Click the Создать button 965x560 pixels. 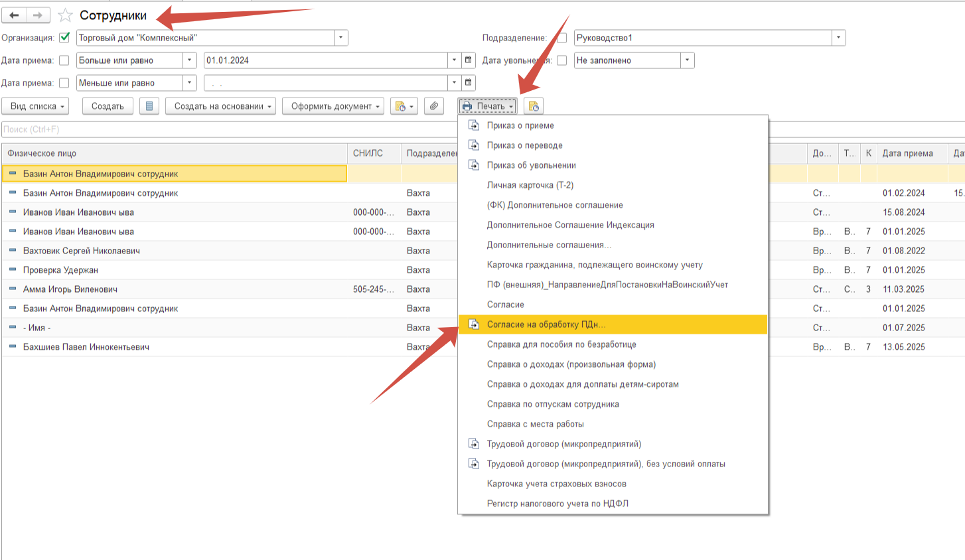[108, 106]
